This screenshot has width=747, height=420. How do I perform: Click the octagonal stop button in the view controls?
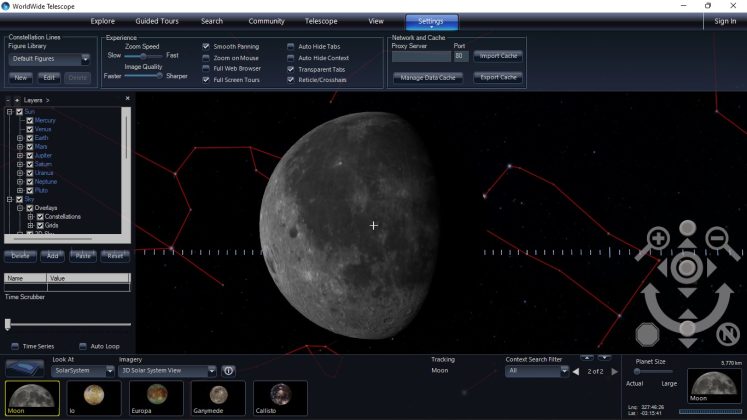coord(647,334)
